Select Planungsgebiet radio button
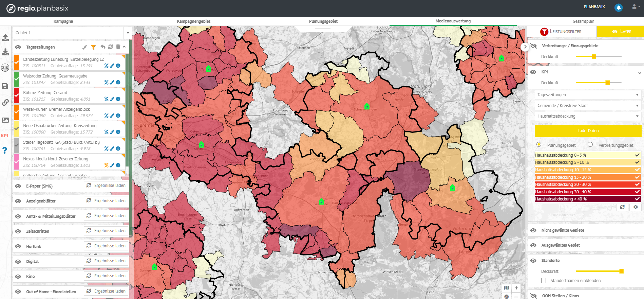This screenshot has height=299, width=644. pos(539,145)
